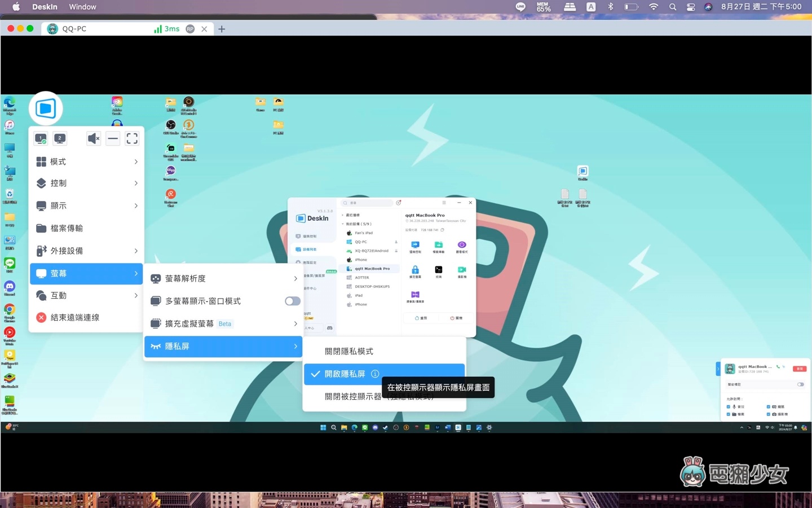This screenshot has height=508, width=812.
Task: Toggle the 開啟標註 switch in session panel
Action: coord(801,384)
